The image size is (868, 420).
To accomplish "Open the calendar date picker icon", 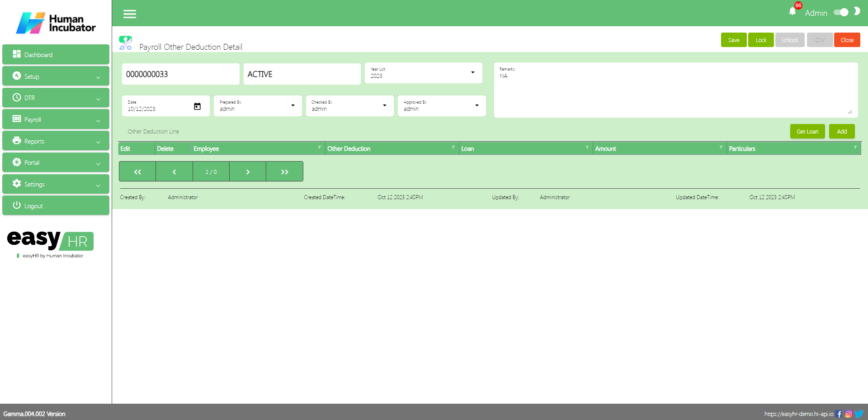I will click(197, 106).
